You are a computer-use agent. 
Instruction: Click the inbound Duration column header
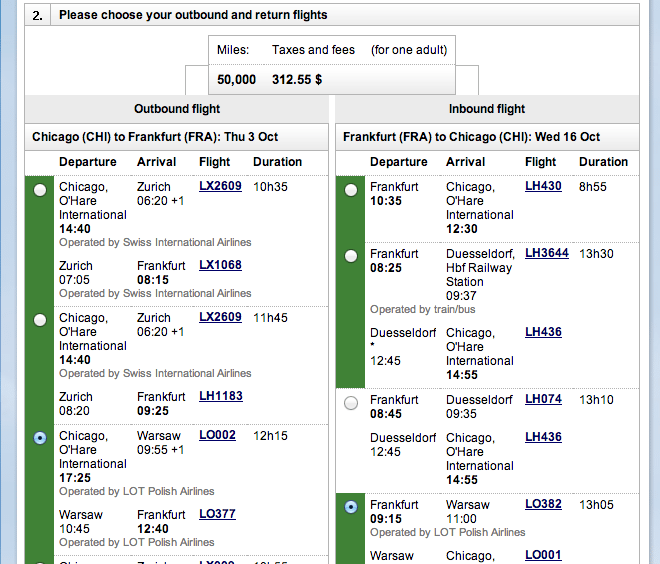click(603, 162)
